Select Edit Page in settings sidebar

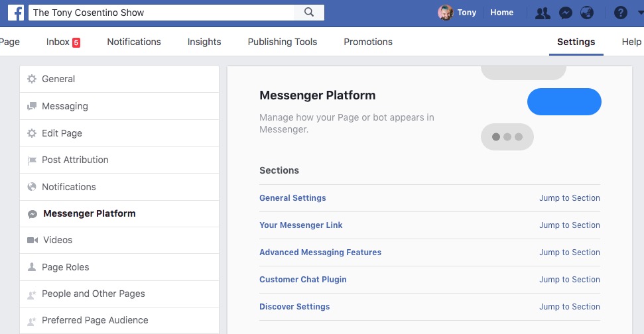(119, 133)
